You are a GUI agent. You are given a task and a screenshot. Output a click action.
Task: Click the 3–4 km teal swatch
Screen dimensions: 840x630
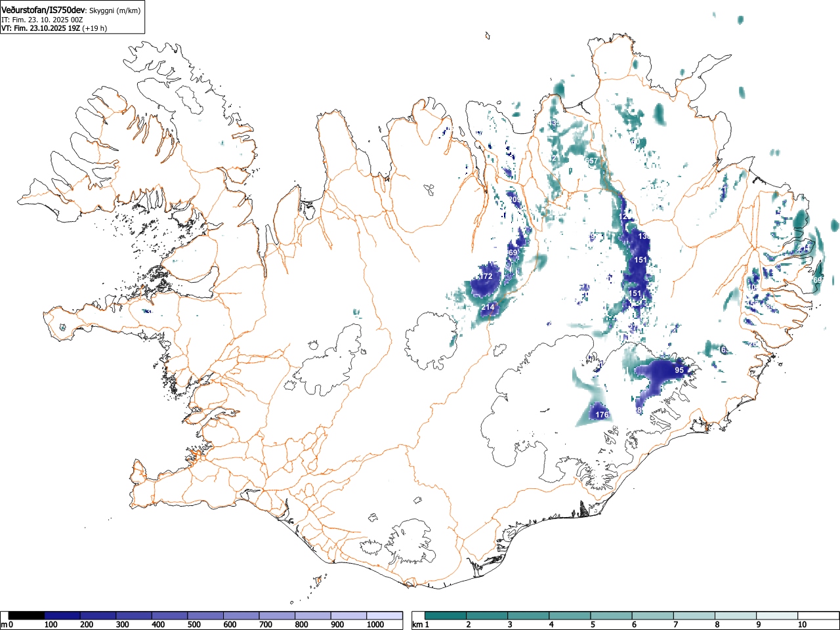528,616
